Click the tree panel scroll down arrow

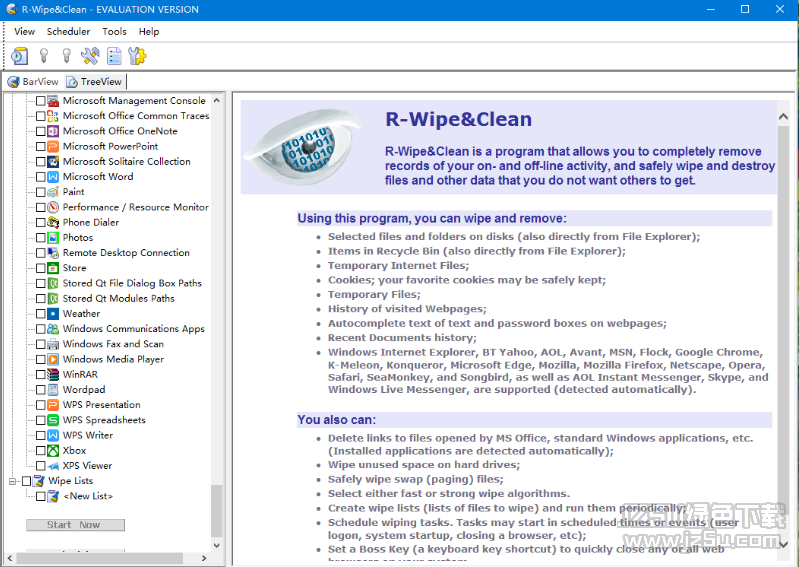217,545
